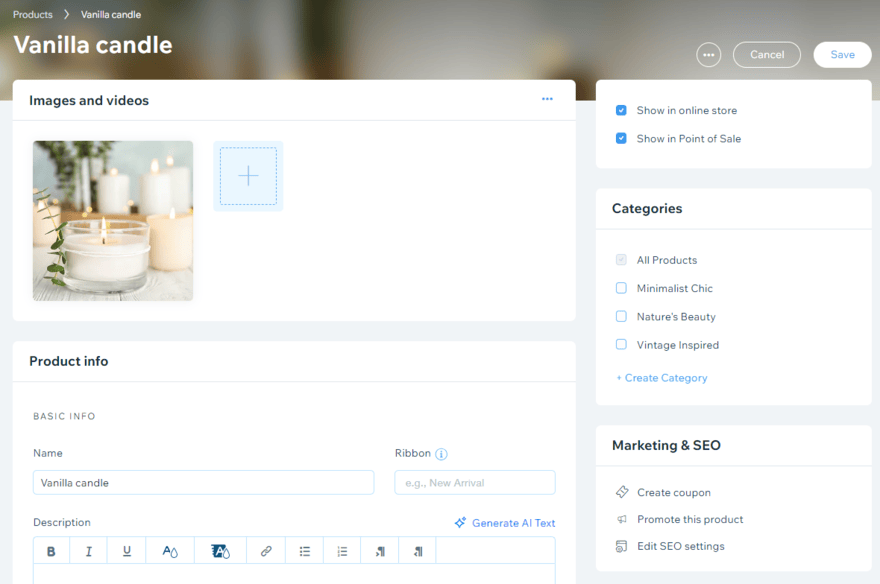This screenshot has width=880, height=584.
Task: Open the text color picker
Action: point(168,550)
